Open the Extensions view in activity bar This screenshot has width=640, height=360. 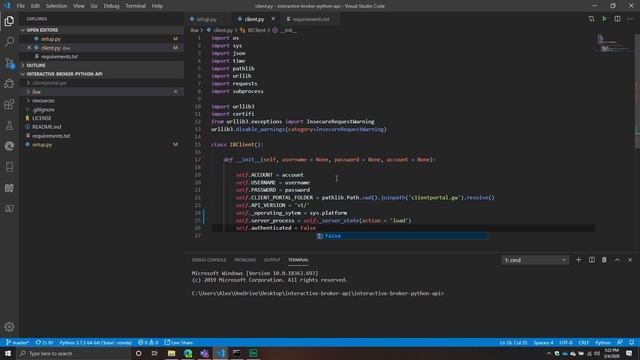click(9, 104)
